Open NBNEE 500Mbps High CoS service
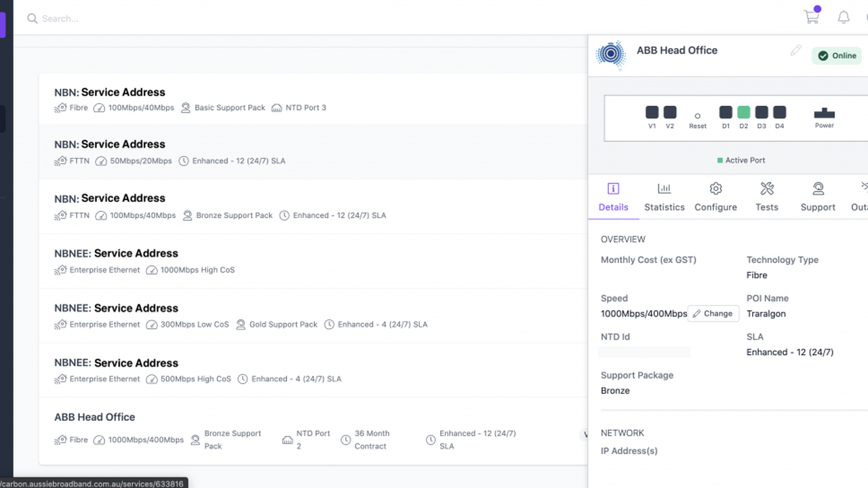The width and height of the screenshot is (868, 488). click(x=313, y=370)
